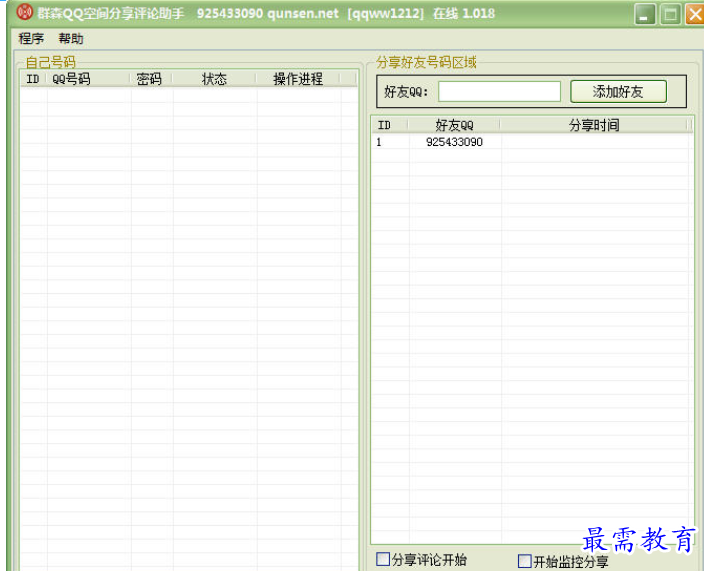Click ID header in friend list

pyautogui.click(x=390, y=125)
